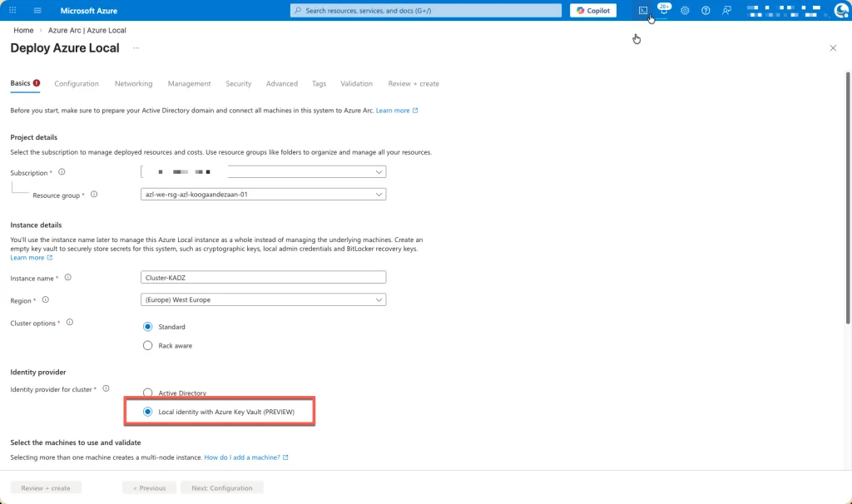This screenshot has height=504, width=852.
Task: Switch to the Networking tab
Action: click(x=133, y=83)
